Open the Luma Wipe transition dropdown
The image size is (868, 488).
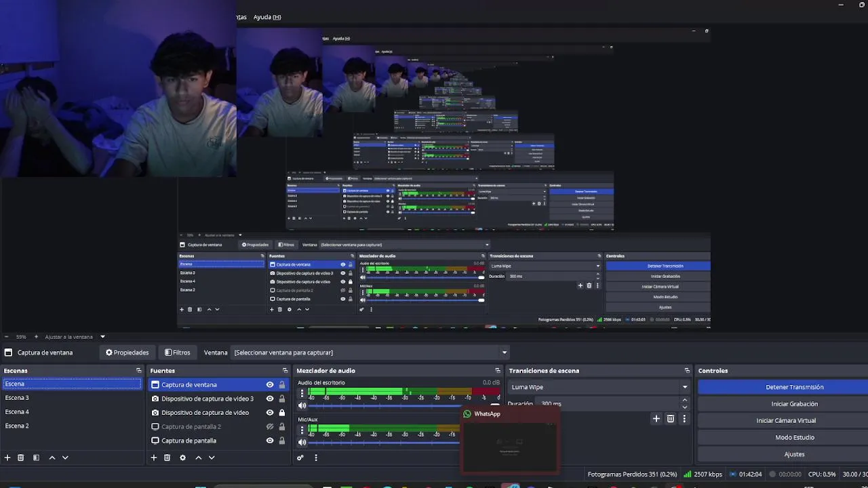point(599,387)
